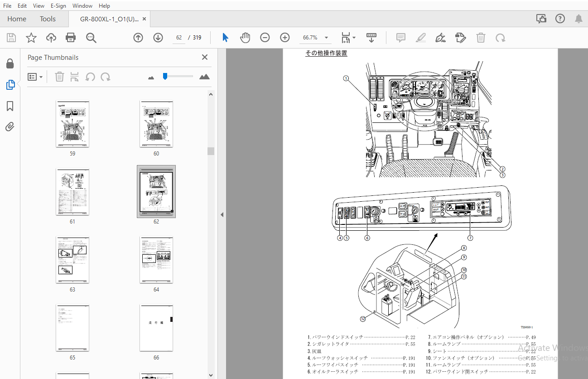Select the page 61 thumbnail
Viewport: 588px width, 379px height.
72,192
